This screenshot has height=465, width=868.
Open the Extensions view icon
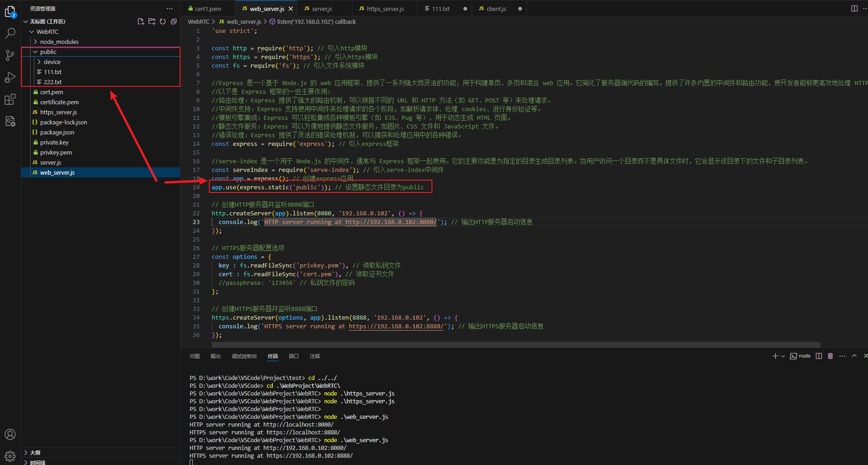pyautogui.click(x=10, y=99)
